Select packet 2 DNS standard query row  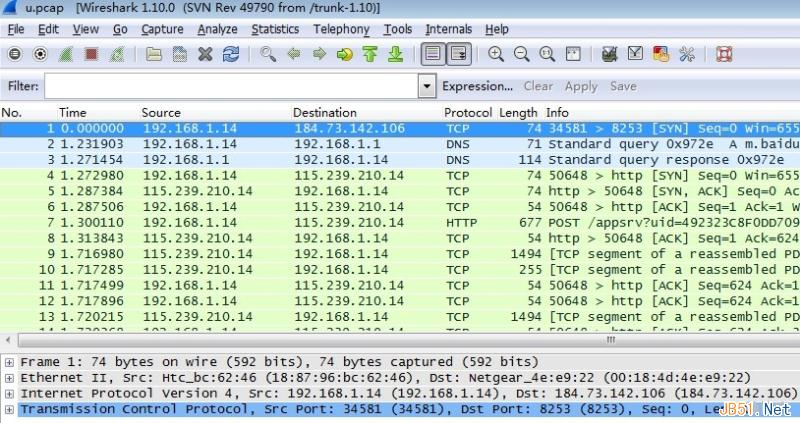click(x=400, y=144)
